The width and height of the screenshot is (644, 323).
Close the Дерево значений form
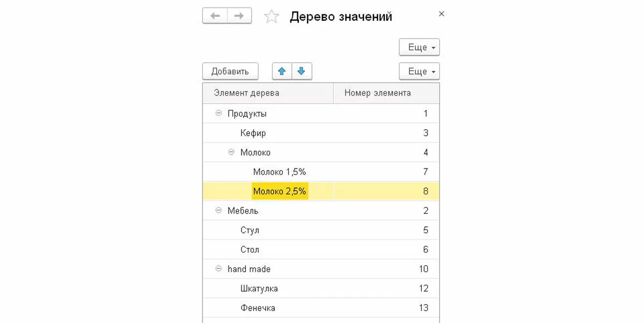pyautogui.click(x=442, y=14)
